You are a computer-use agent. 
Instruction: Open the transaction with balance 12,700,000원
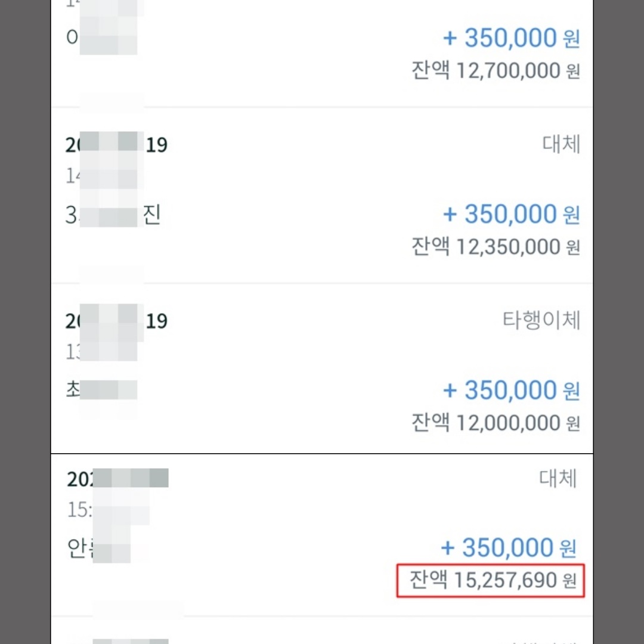click(x=322, y=54)
